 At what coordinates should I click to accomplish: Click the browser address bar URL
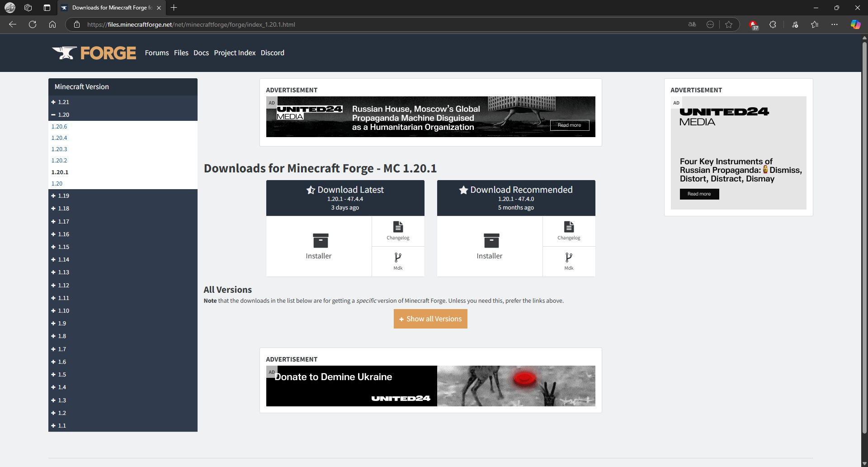tap(191, 24)
